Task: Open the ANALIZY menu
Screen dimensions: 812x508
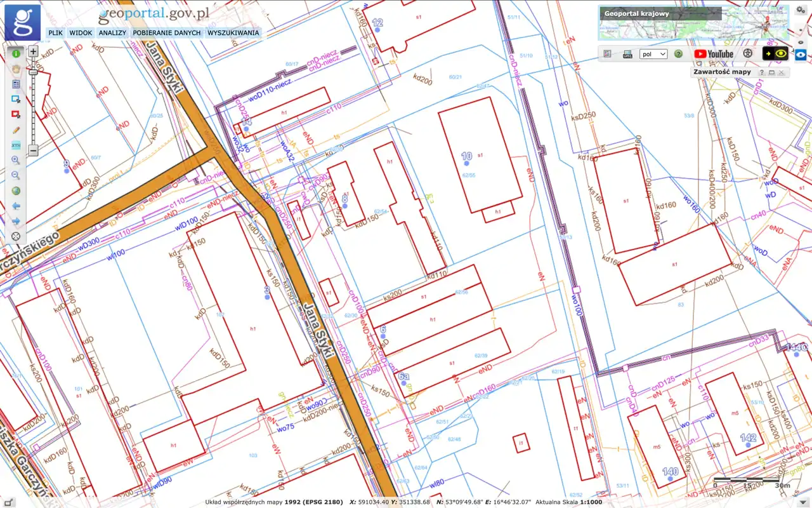Action: (x=112, y=32)
